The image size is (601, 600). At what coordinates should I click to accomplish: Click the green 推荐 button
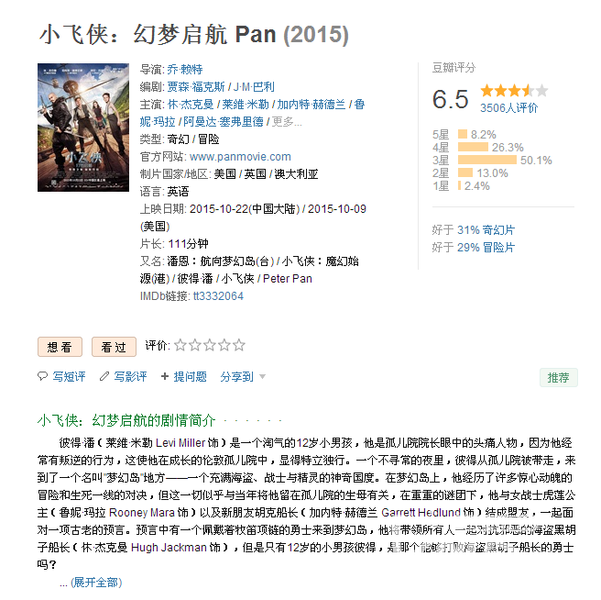(x=558, y=378)
